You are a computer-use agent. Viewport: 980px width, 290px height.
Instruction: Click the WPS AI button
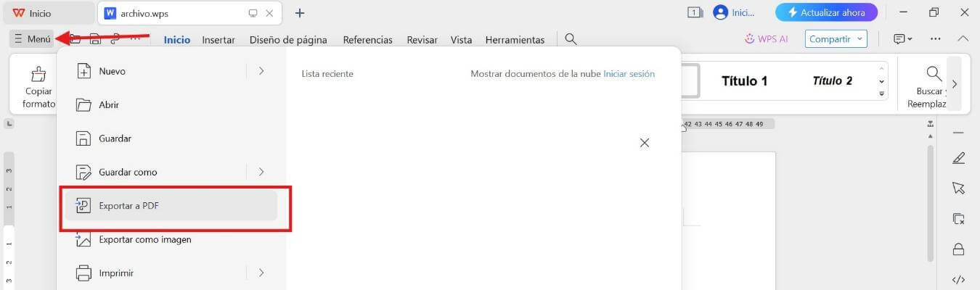[767, 39]
